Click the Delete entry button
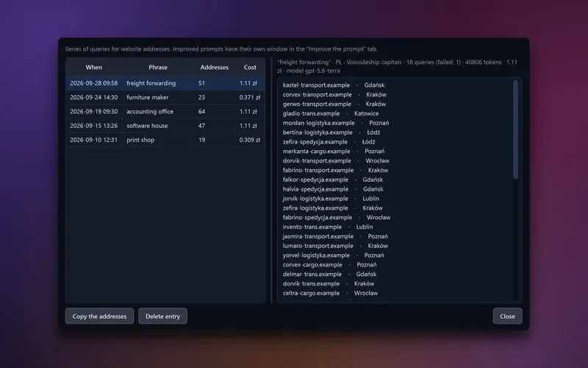The height and width of the screenshot is (368, 588). pyautogui.click(x=162, y=316)
